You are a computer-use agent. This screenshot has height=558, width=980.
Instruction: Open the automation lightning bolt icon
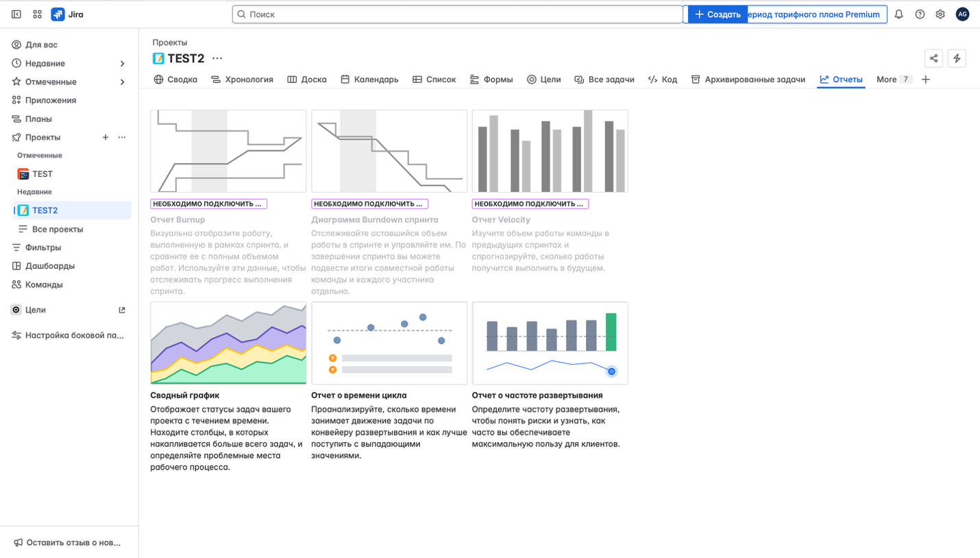click(x=957, y=58)
